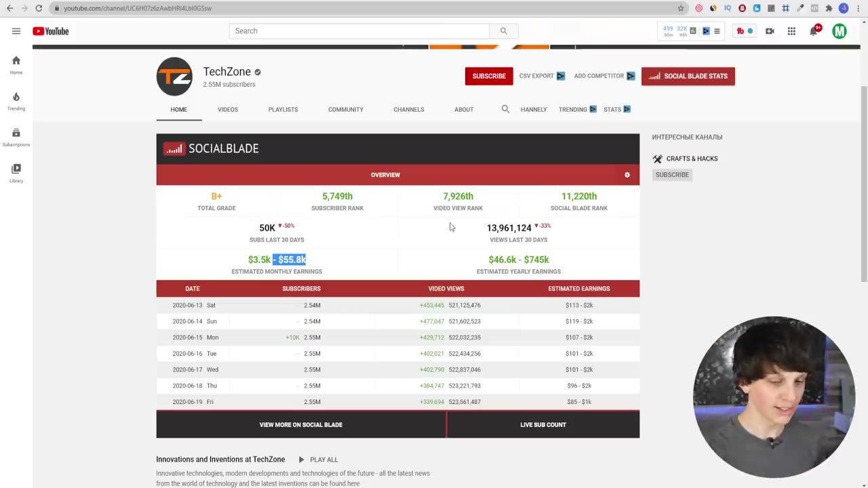The width and height of the screenshot is (868, 488).
Task: Click ADD COMPETITOR
Action: (x=604, y=76)
